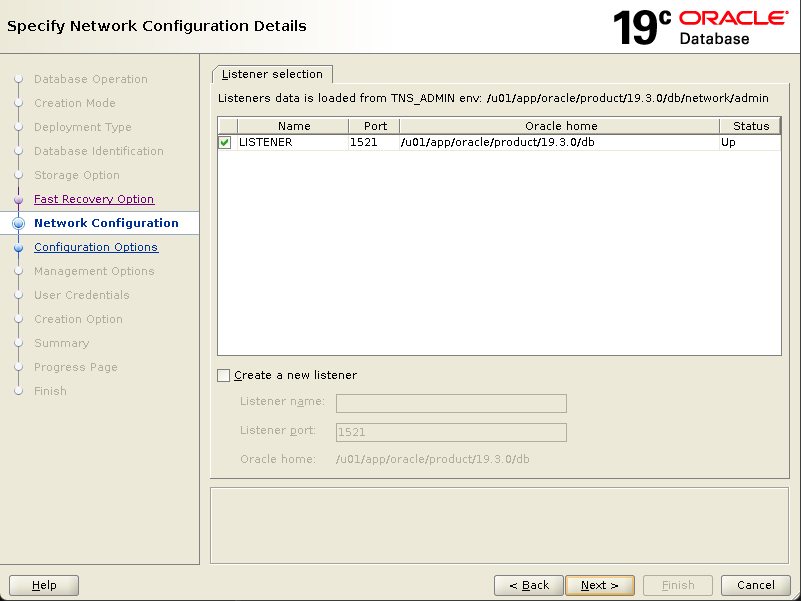Viewport: 801px width, 601px height.
Task: Sort listeners by the Name column header
Action: click(x=293, y=126)
